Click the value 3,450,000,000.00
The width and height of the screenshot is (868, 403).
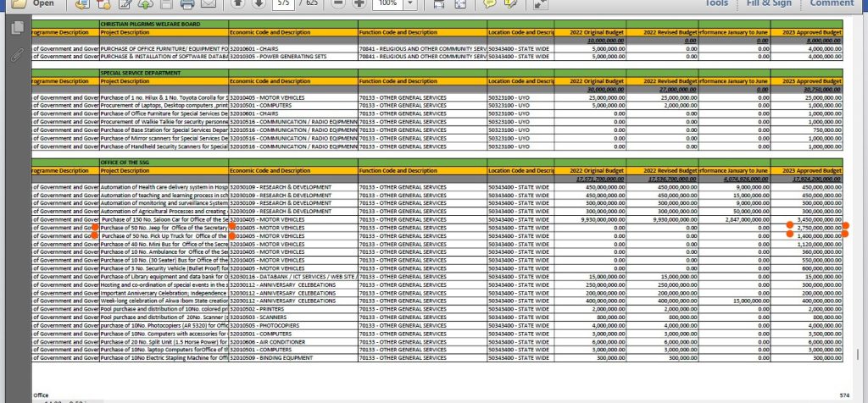pyautogui.click(x=820, y=219)
